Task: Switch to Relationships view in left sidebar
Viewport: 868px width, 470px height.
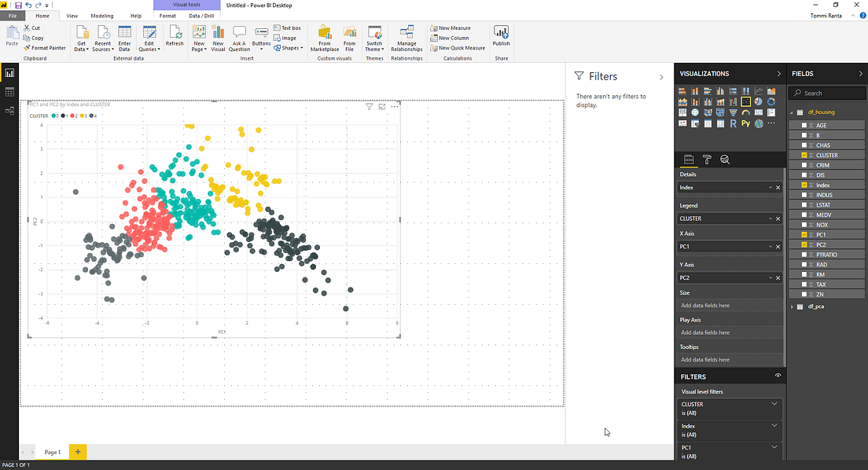Action: (x=10, y=111)
